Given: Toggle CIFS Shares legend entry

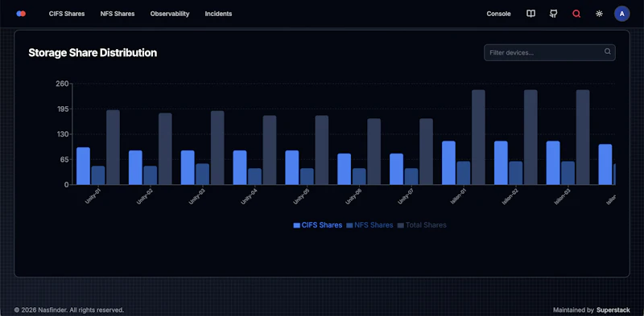Looking at the screenshot, I should tap(317, 225).
